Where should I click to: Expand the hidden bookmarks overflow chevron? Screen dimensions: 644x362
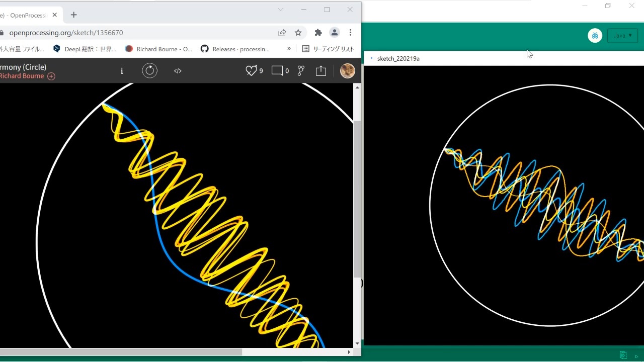click(x=289, y=49)
